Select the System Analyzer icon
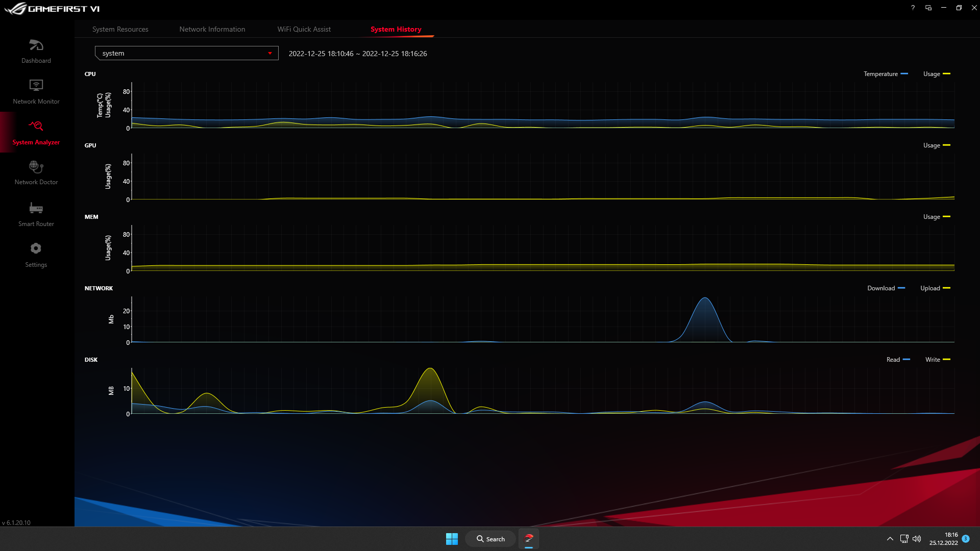This screenshot has width=980, height=551. [x=36, y=126]
